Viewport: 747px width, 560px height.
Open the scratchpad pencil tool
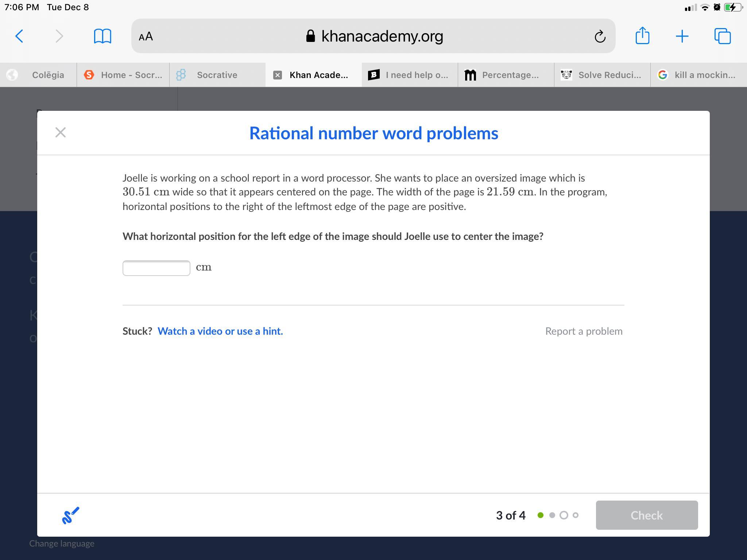70,516
